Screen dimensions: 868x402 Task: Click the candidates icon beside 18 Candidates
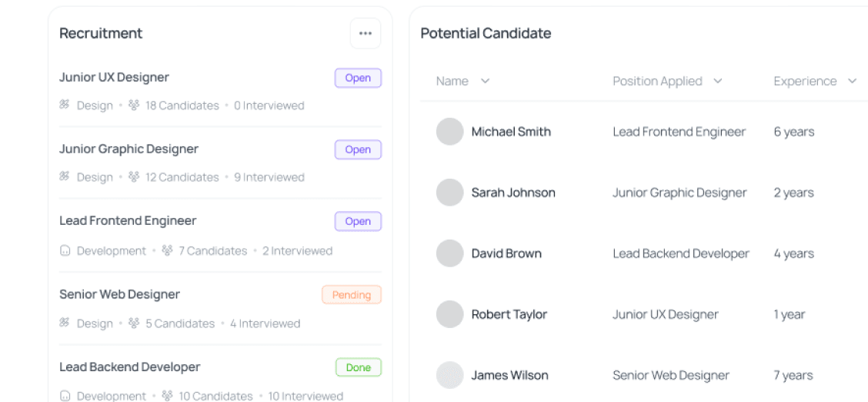click(134, 105)
